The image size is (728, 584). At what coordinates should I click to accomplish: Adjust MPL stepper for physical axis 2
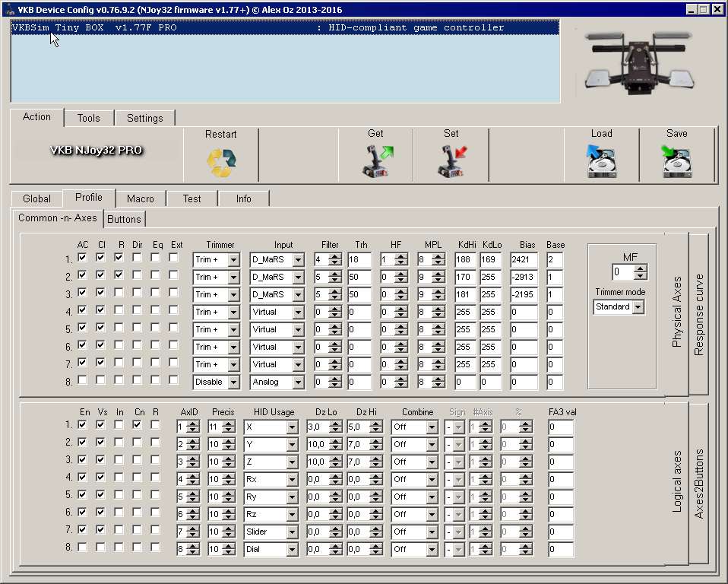[438, 278]
